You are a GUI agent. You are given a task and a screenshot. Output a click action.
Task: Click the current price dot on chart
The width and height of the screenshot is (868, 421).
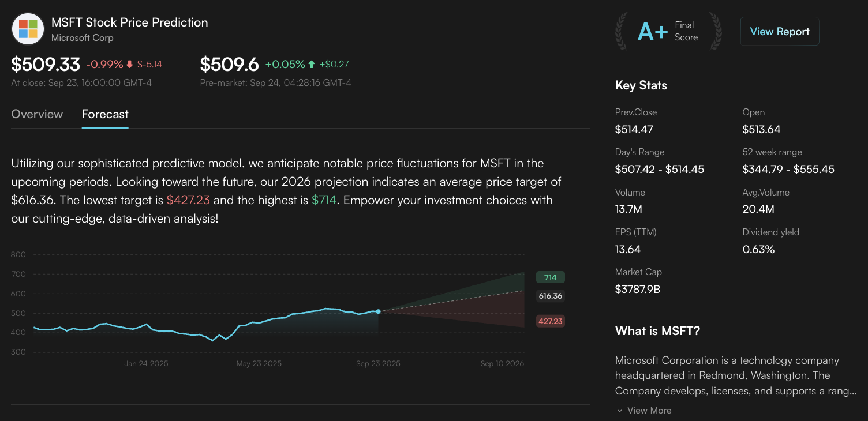pos(378,311)
